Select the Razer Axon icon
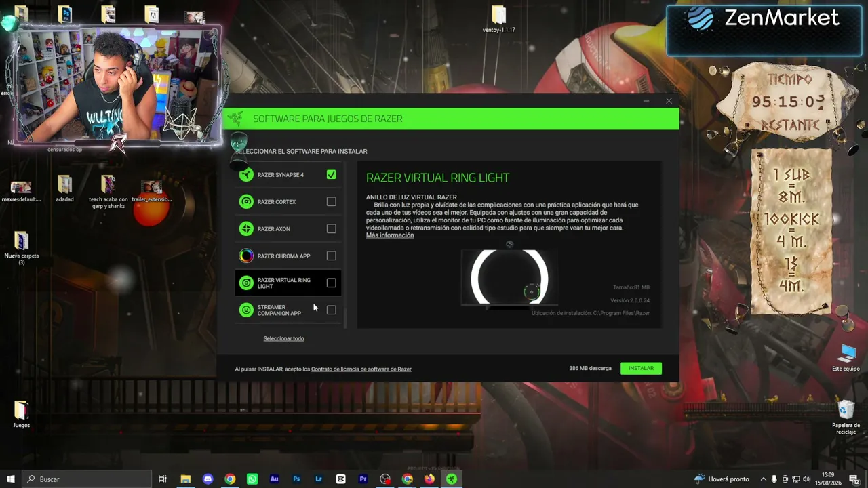The width and height of the screenshot is (868, 488). [246, 229]
